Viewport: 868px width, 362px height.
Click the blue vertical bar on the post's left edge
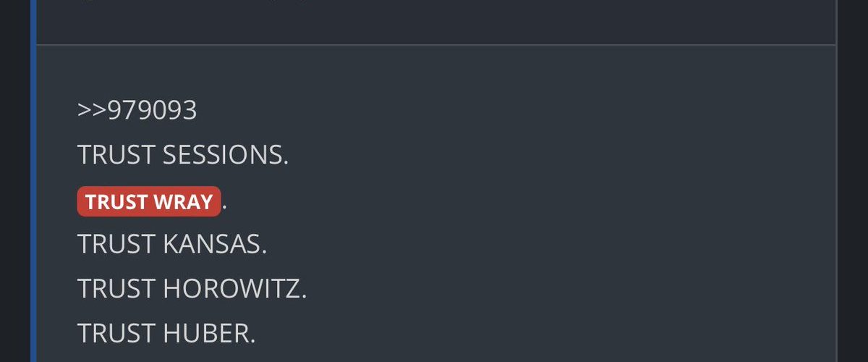[x=33, y=181]
